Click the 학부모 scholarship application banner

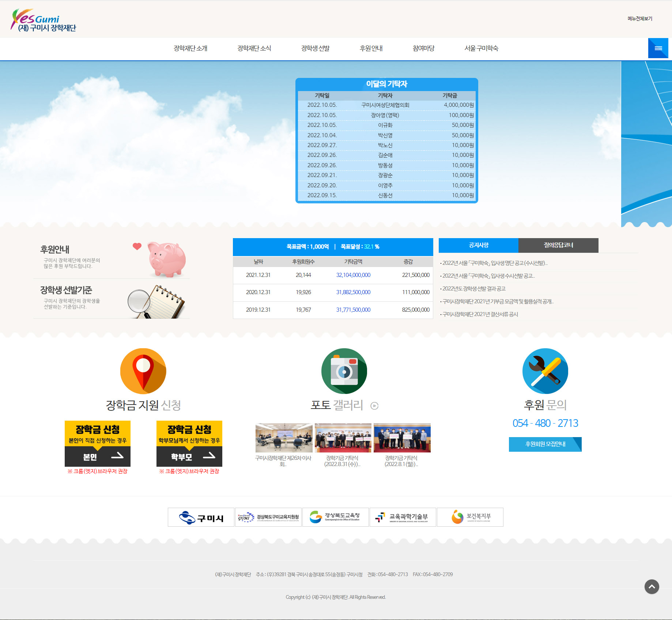tap(189, 443)
